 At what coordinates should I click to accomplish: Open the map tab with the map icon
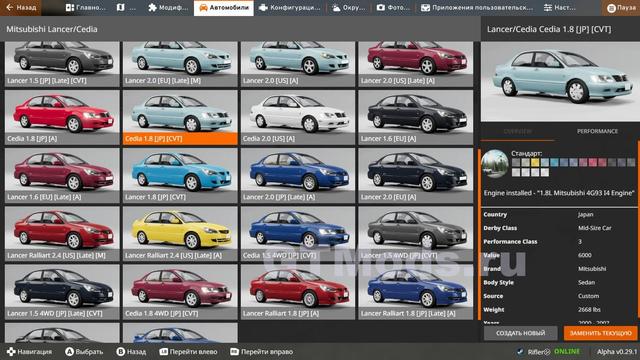(x=126, y=8)
